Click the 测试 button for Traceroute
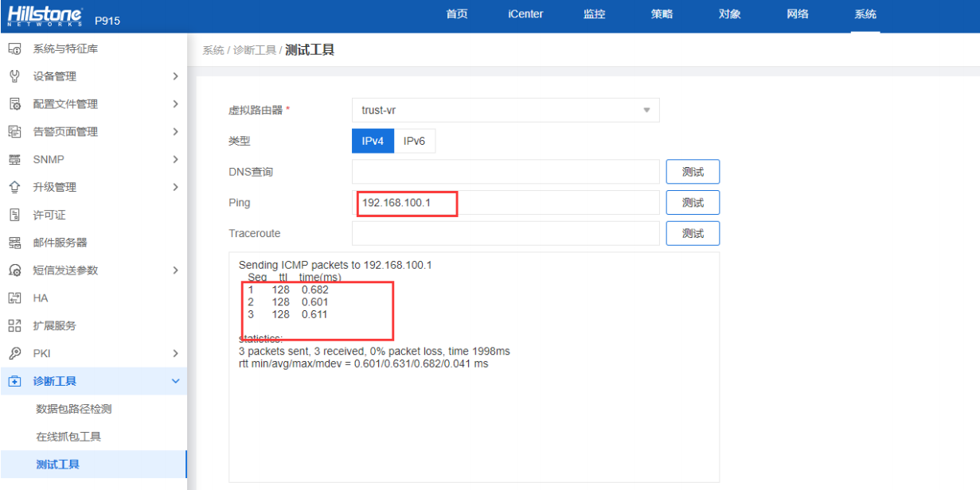The height and width of the screenshot is (490, 980). coord(693,233)
